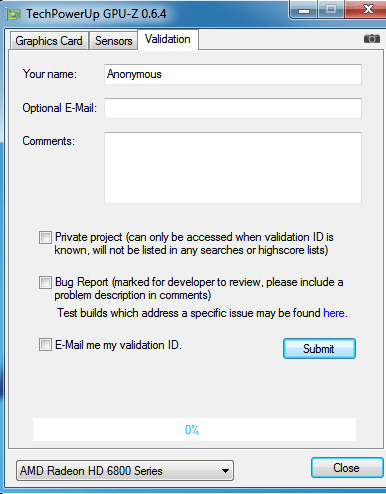
Task: Select the Validation tab
Action: coord(168,39)
